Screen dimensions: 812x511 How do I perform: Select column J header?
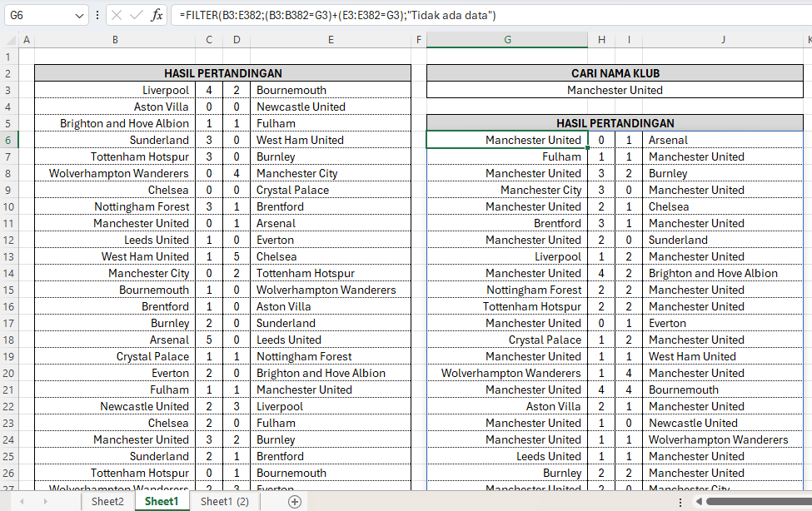point(722,40)
